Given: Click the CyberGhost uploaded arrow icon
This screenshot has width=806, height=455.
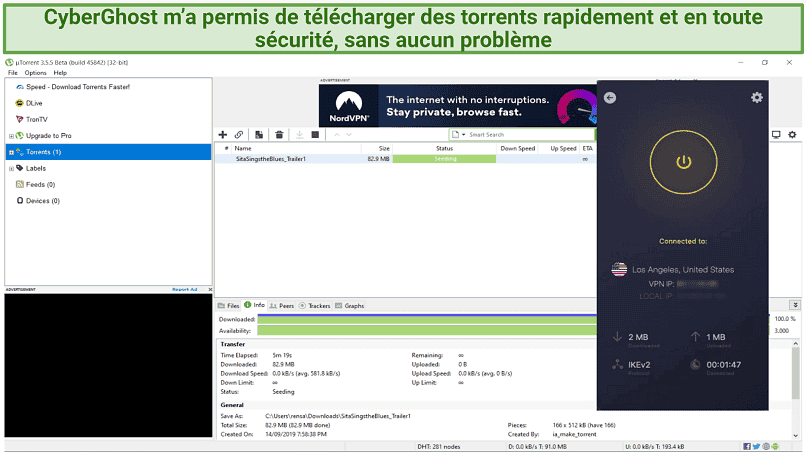Looking at the screenshot, I should pos(695,337).
